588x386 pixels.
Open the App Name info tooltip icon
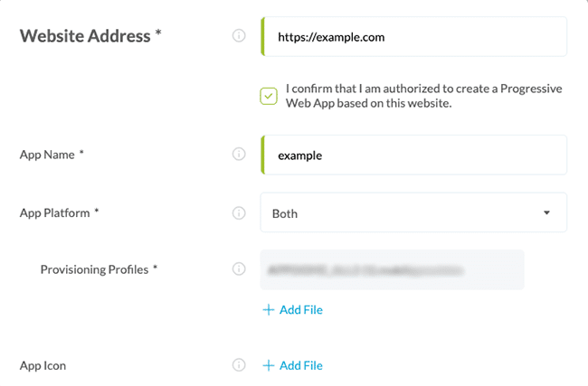tap(239, 155)
